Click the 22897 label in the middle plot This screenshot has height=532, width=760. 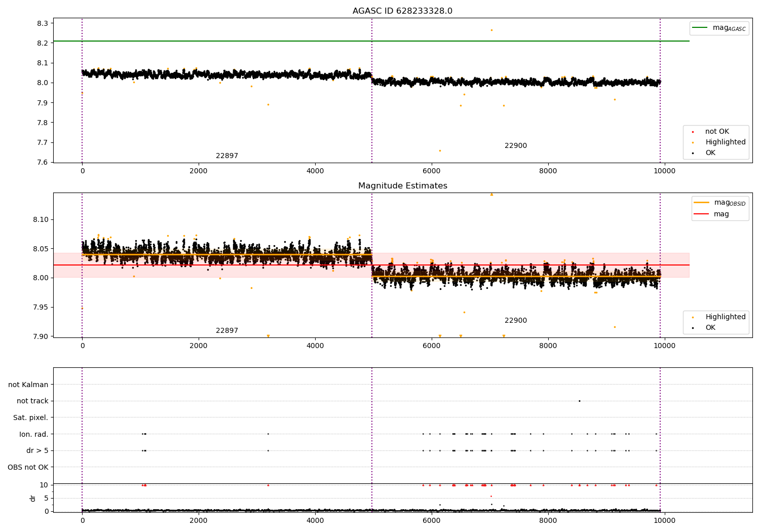[x=227, y=331]
